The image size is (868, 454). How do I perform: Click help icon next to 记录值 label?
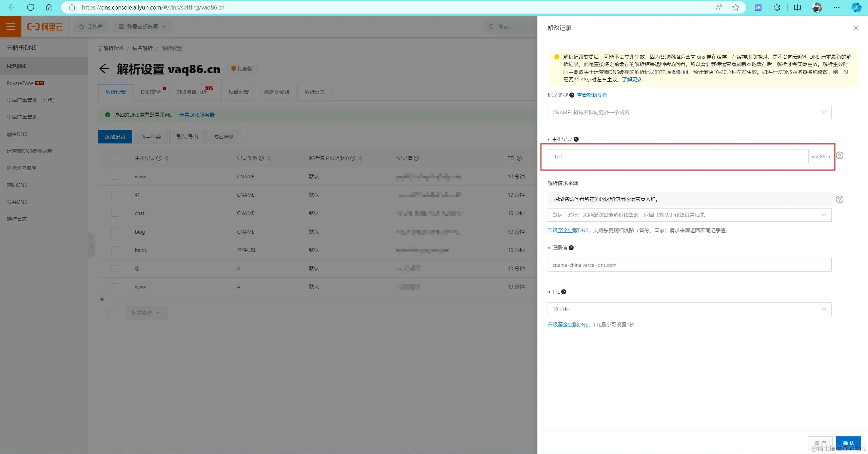(571, 248)
